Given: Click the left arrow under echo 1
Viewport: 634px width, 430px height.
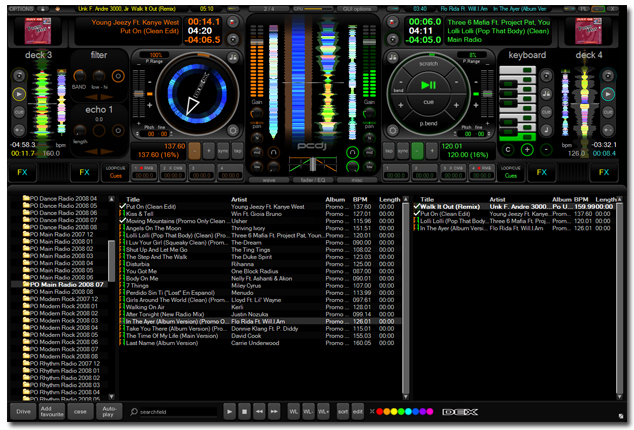Looking at the screenshot, I should pos(91,151).
